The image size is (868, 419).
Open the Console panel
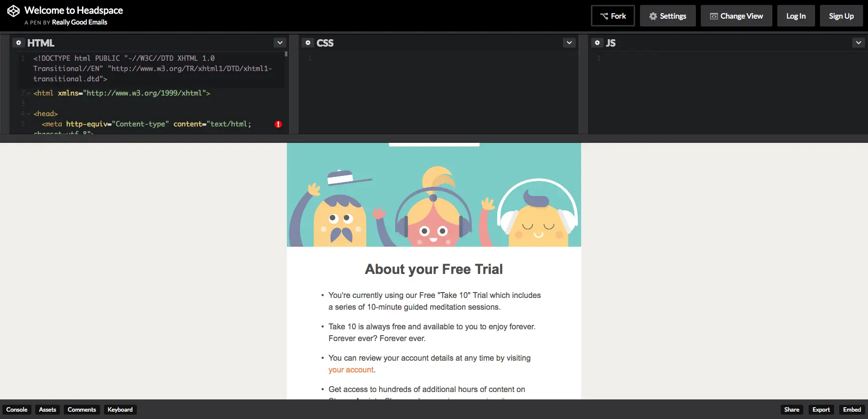coord(17,410)
